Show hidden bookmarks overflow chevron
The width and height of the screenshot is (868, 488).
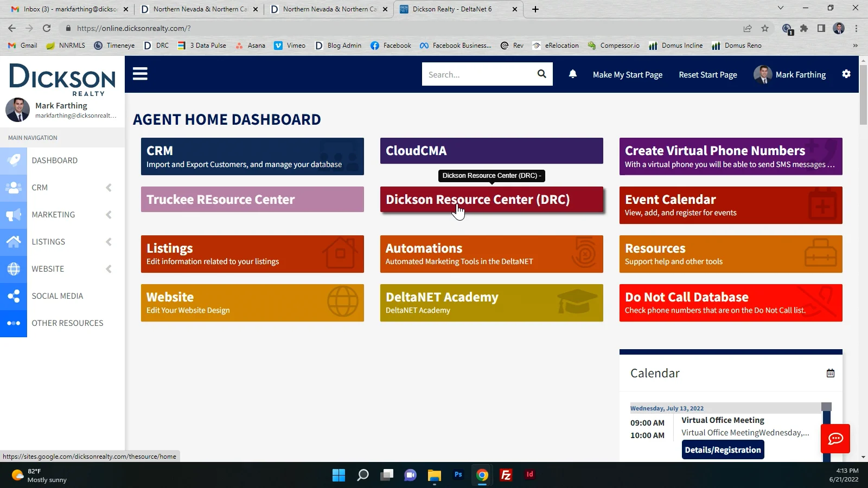(856, 46)
